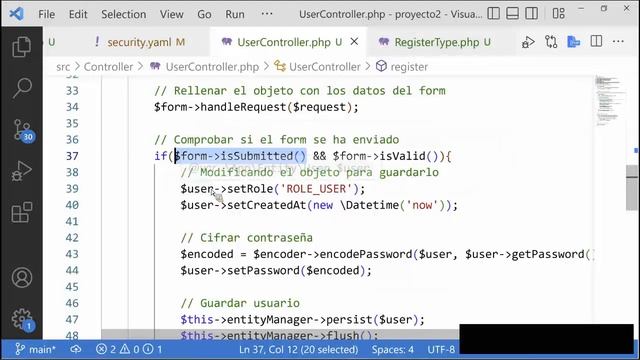
Task: Open the Selection menu
Action: coord(123,14)
